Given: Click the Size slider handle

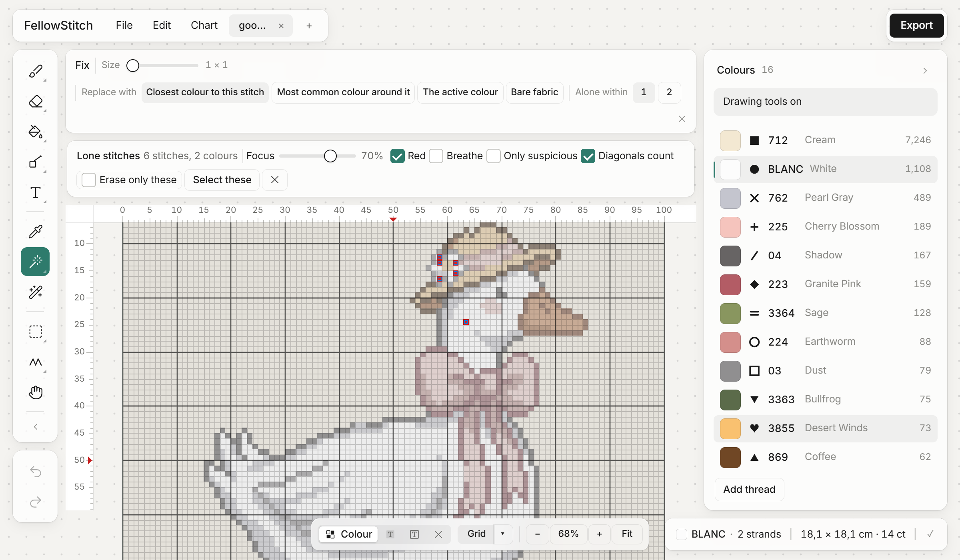Looking at the screenshot, I should (133, 65).
